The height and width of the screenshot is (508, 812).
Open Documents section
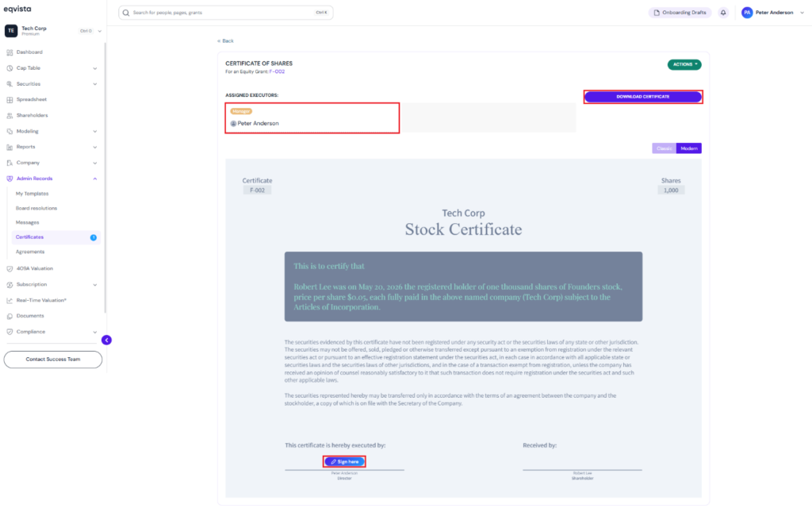coord(30,316)
